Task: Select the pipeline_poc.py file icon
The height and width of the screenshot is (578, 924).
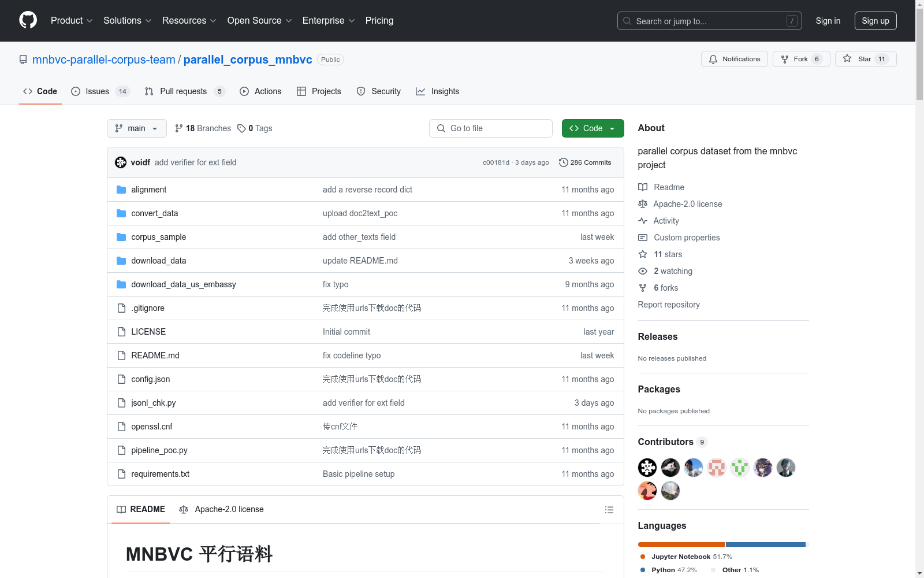Action: tap(121, 450)
